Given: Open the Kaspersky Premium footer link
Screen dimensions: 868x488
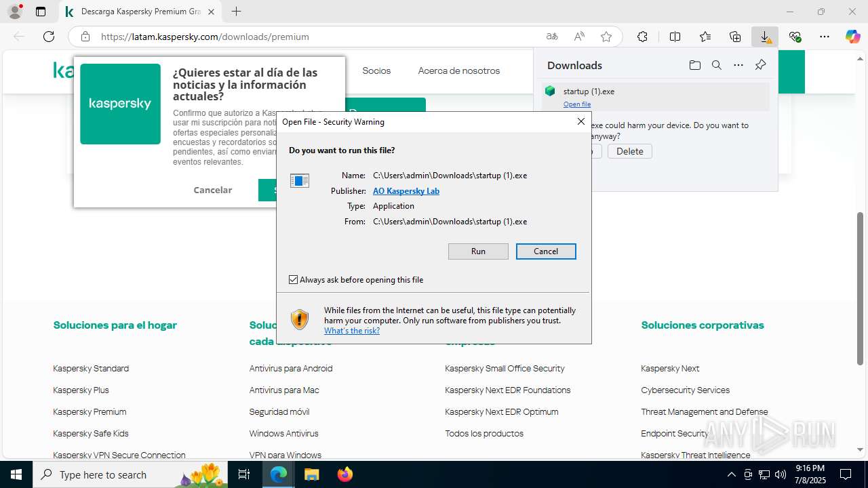Looking at the screenshot, I should click(x=90, y=411).
